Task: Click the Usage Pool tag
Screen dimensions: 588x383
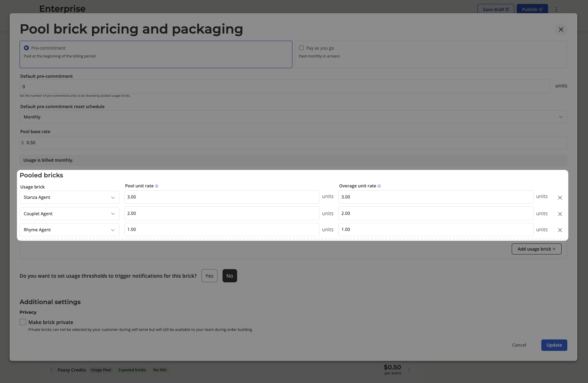Action: pos(101,370)
